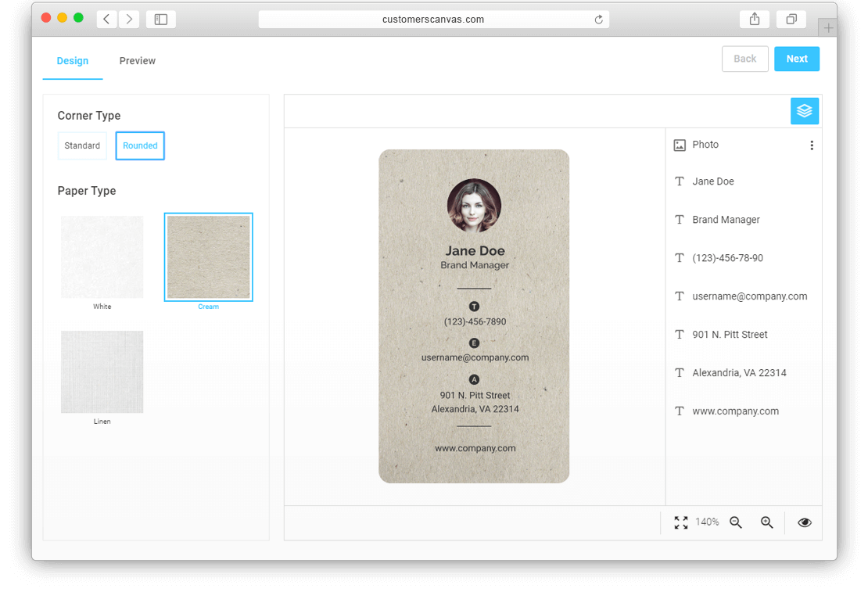Click the E email icon on the card

474,343
